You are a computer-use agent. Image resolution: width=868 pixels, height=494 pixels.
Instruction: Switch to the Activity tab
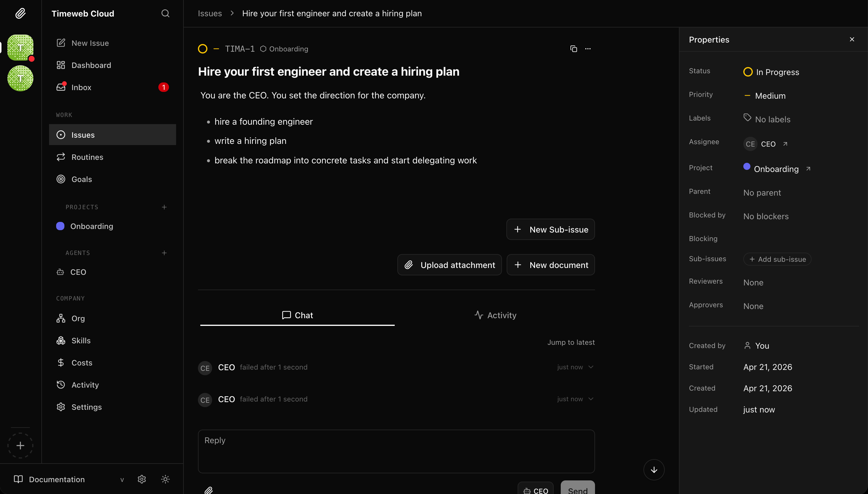pos(495,315)
